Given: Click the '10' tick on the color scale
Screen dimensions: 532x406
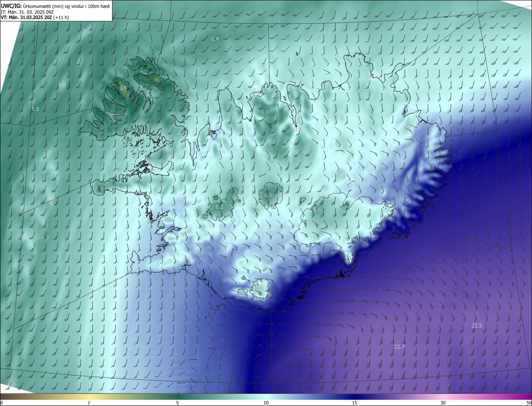Looking at the screenshot, I should pos(266,403).
